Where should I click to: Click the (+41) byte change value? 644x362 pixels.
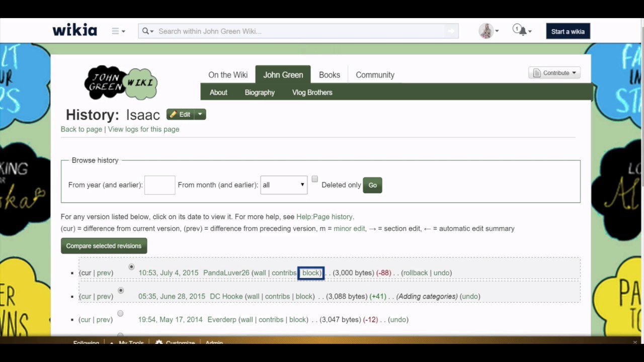[x=378, y=297]
